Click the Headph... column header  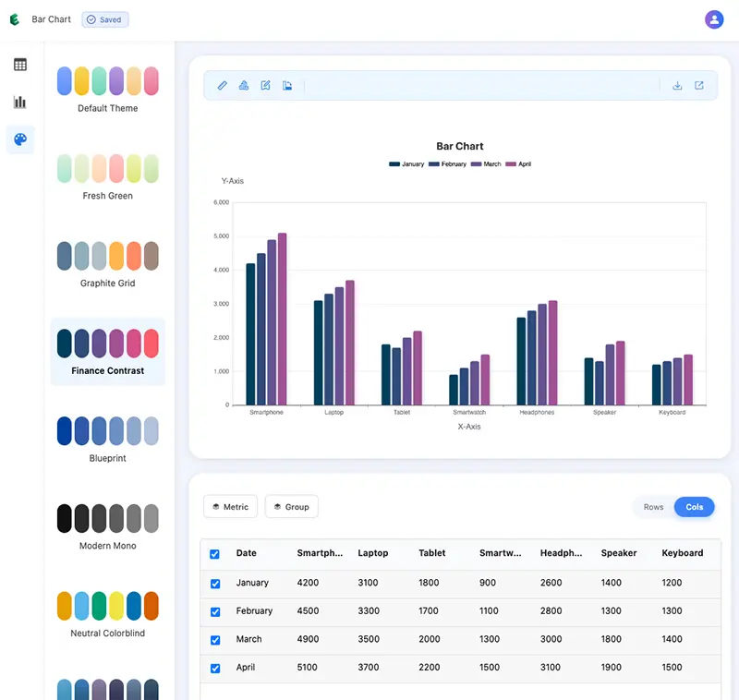click(x=561, y=553)
